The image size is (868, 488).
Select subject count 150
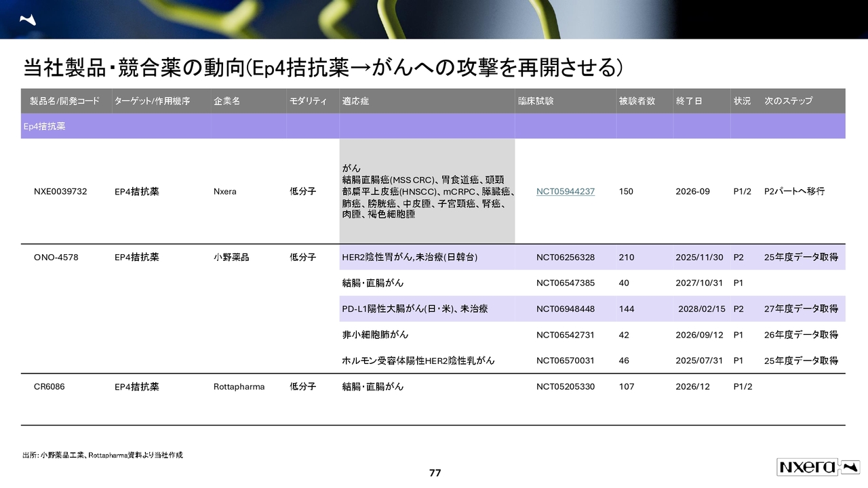pos(626,191)
